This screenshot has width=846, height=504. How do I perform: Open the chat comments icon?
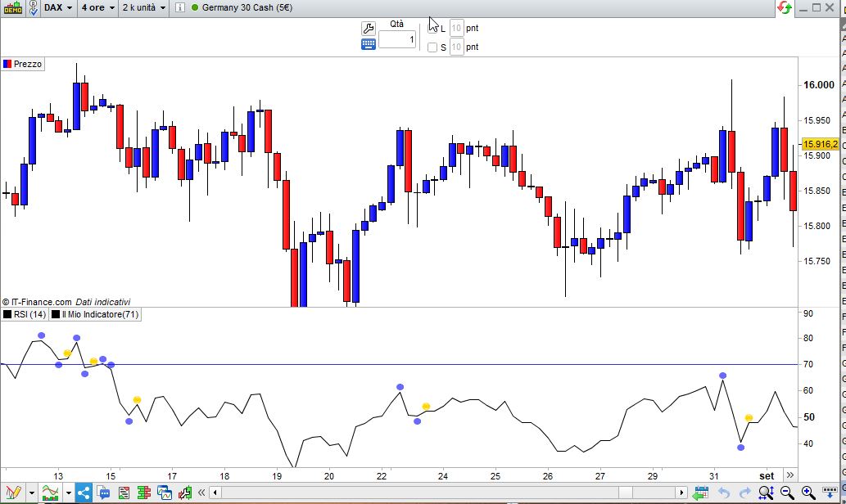click(103, 493)
